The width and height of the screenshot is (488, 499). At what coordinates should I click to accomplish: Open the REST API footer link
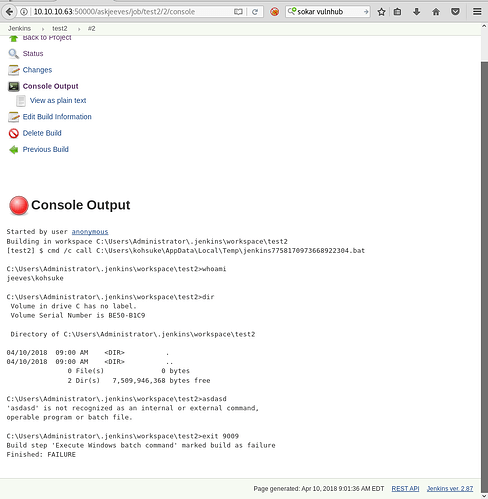[x=405, y=489]
